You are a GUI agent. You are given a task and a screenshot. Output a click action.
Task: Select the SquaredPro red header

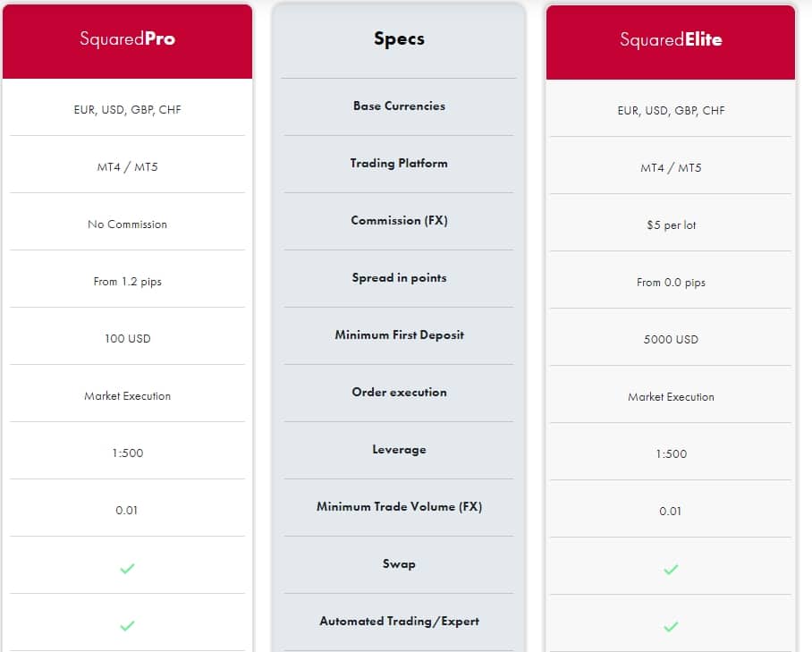pos(127,41)
